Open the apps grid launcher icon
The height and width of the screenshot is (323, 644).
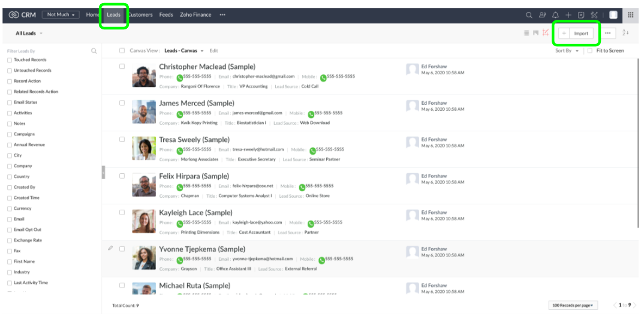coord(630,15)
